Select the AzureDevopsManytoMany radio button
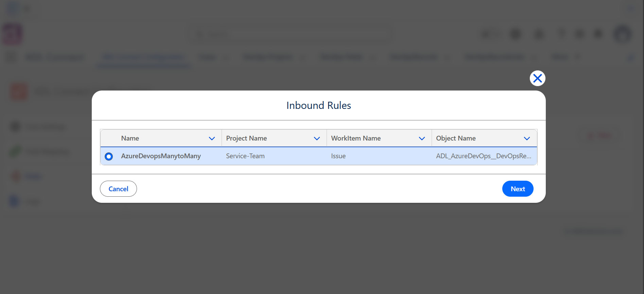Viewport: 644px width, 294px height. [x=109, y=156]
